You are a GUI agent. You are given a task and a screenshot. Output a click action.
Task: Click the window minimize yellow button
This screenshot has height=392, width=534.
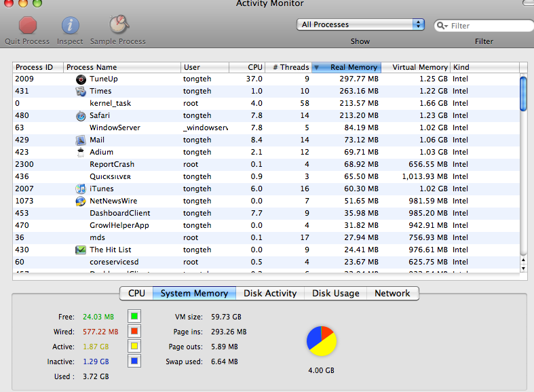point(23,3)
